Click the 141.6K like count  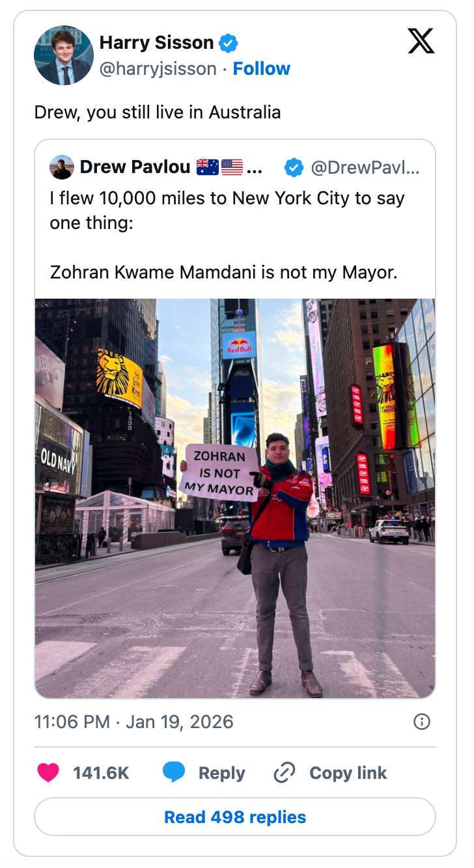click(x=101, y=773)
